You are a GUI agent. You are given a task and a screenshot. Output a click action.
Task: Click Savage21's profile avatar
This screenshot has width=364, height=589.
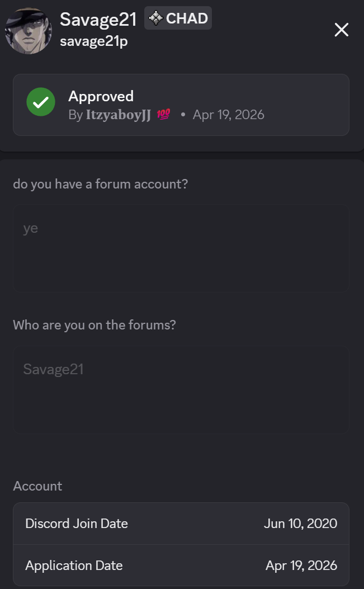point(28,29)
